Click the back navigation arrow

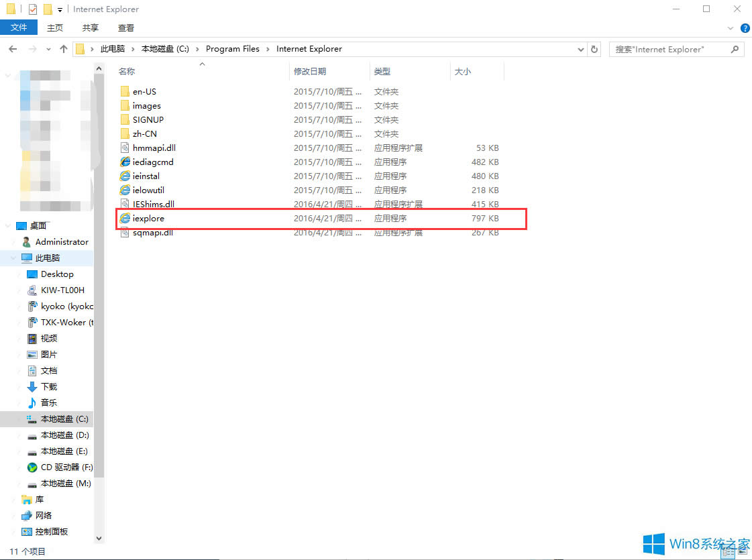pos(12,48)
